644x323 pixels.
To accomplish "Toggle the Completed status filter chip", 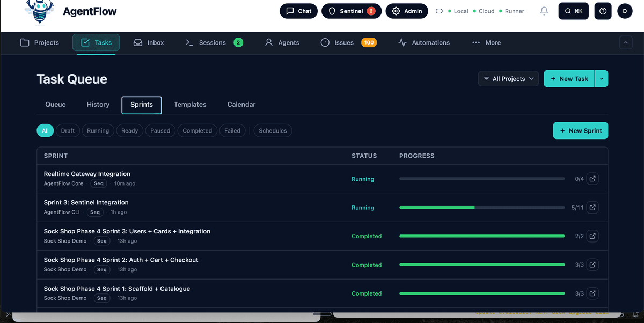I will (197, 131).
